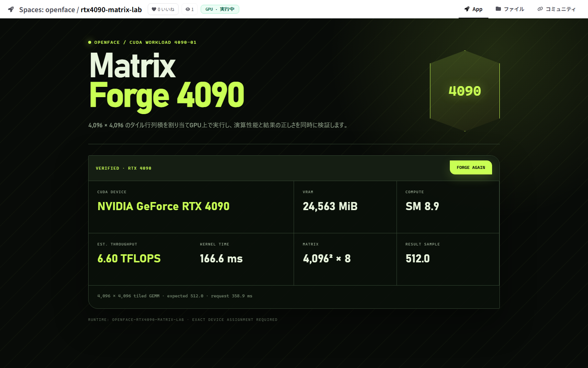Click the RUNTIME: OPENFACE-RTX4090-MATRIX-LAB footer text
Image resolution: width=588 pixels, height=368 pixels.
pyautogui.click(x=183, y=320)
